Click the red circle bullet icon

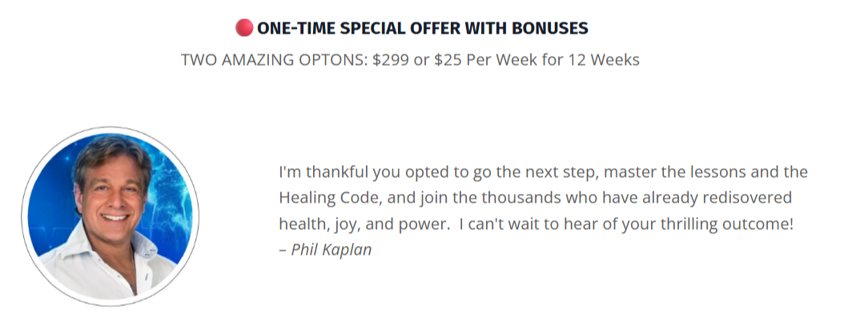coord(244,28)
